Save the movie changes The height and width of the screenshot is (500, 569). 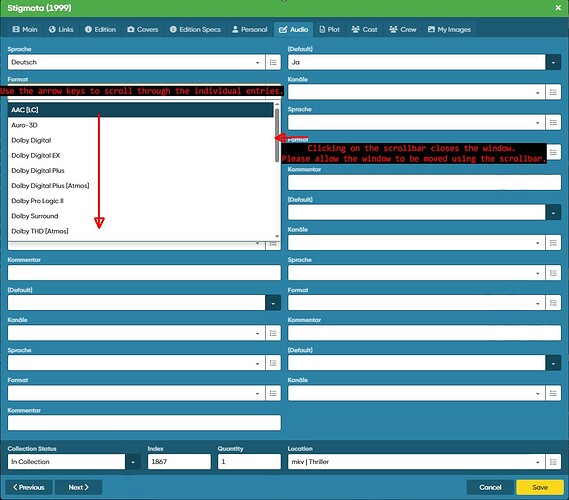click(x=540, y=487)
